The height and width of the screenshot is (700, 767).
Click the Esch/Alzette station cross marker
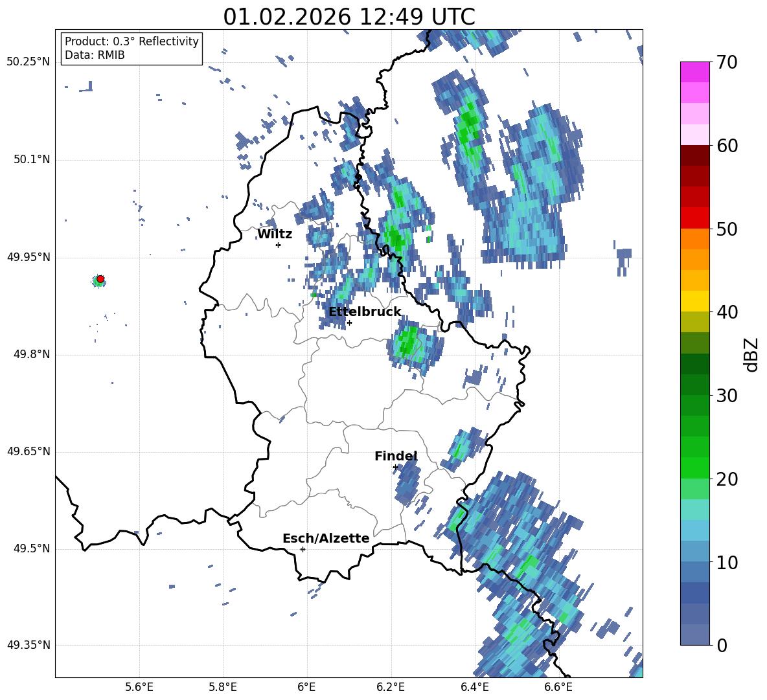point(303,549)
